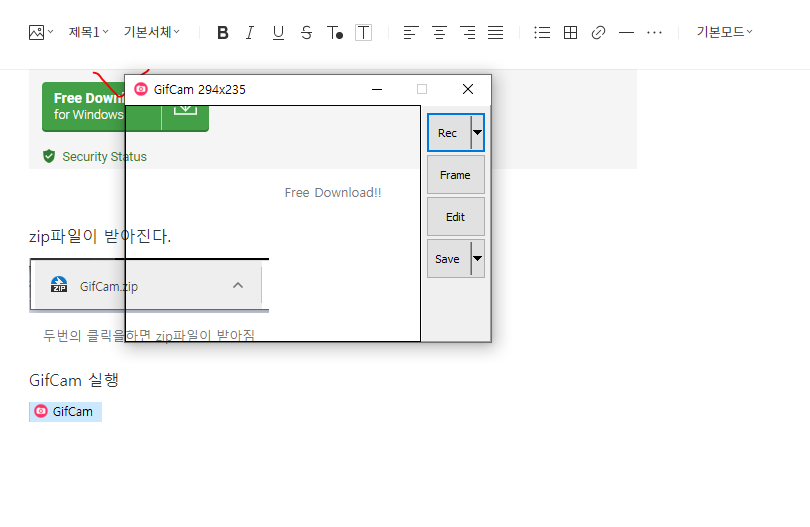This screenshot has height=527, width=810.
Task: Justify the text
Action: point(495,33)
